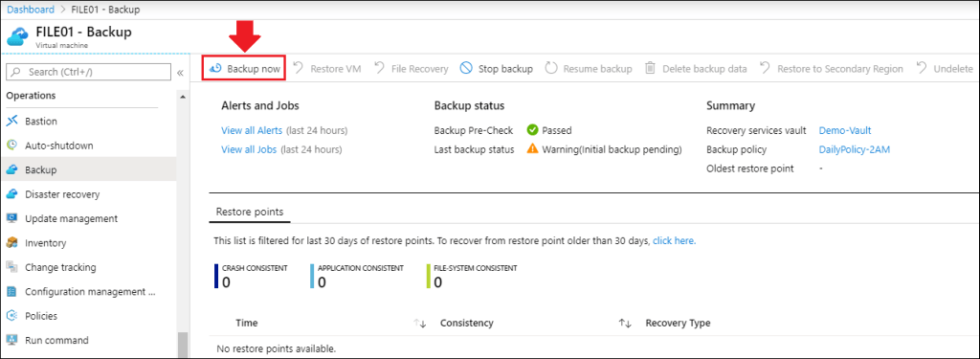Click the sidebar scrollbar up arrow
Screen dimensions: 980x359
pyautogui.click(x=183, y=97)
